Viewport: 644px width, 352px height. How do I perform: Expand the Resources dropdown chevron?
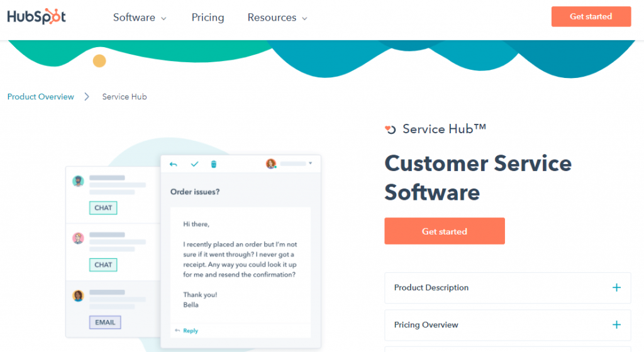click(304, 18)
